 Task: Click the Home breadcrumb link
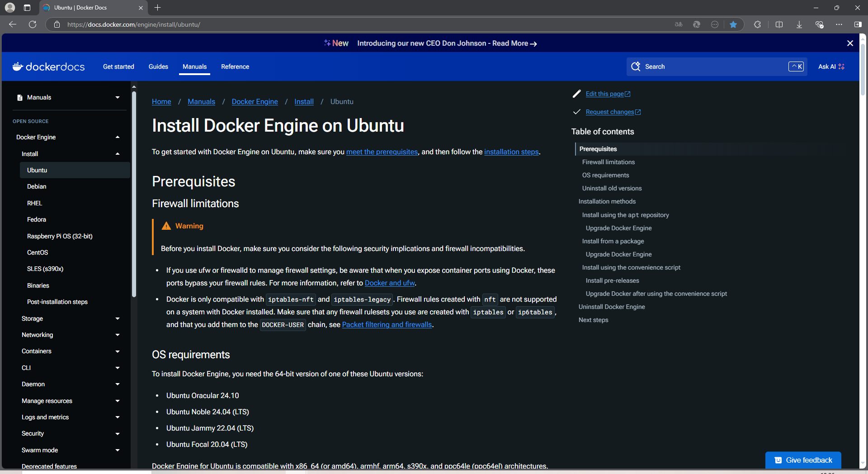pos(161,102)
